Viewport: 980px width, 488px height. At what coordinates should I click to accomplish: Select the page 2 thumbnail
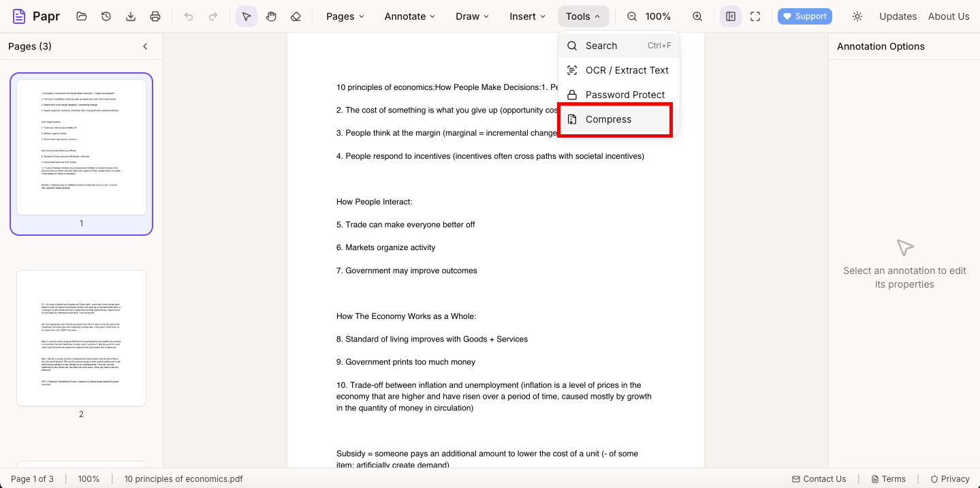pos(81,338)
